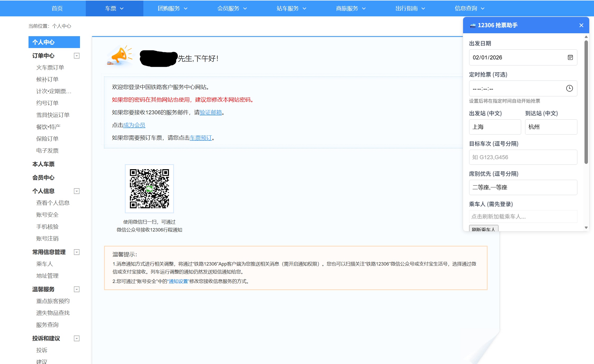Open the 车票预订 link

201,138
